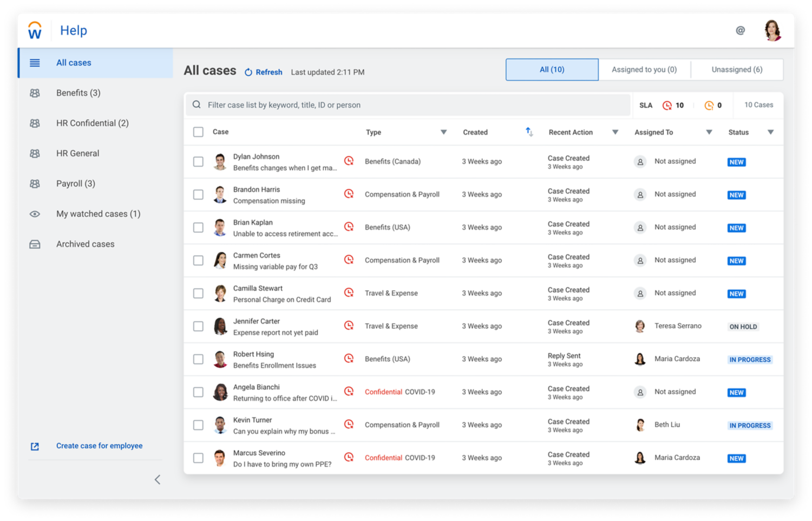Viewport: 812px width, 521px height.
Task: Select the checkbox on Marcus Severino's case
Action: tap(198, 458)
